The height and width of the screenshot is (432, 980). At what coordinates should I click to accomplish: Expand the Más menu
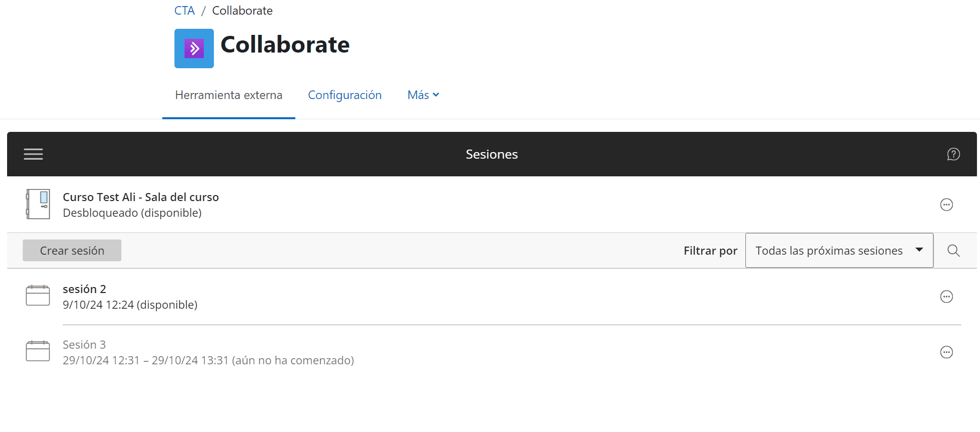point(423,95)
